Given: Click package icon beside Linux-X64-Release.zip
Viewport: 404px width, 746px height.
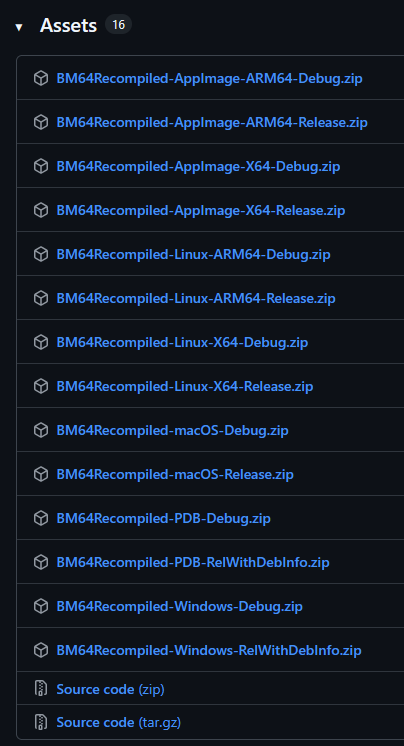Looking at the screenshot, I should (x=41, y=386).
